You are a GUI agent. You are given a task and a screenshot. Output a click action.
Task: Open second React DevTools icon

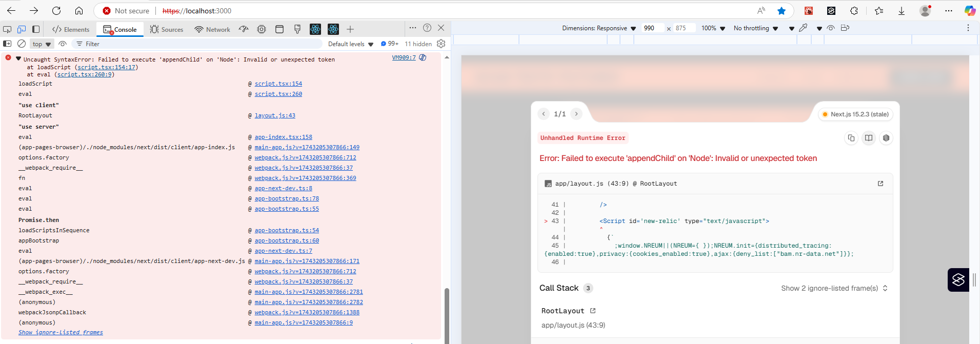pyautogui.click(x=333, y=29)
